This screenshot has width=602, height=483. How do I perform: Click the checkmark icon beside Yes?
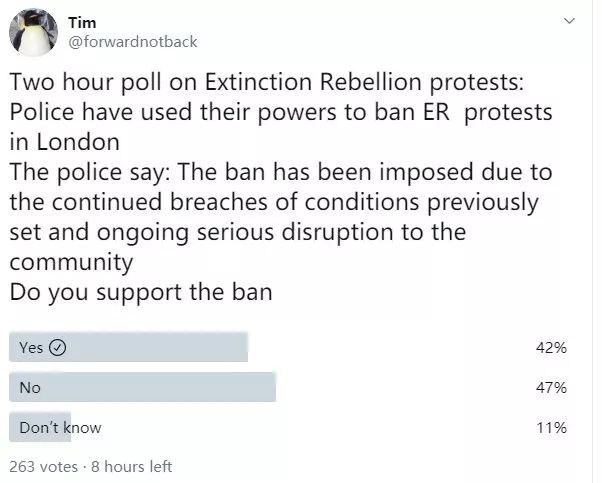tap(57, 348)
